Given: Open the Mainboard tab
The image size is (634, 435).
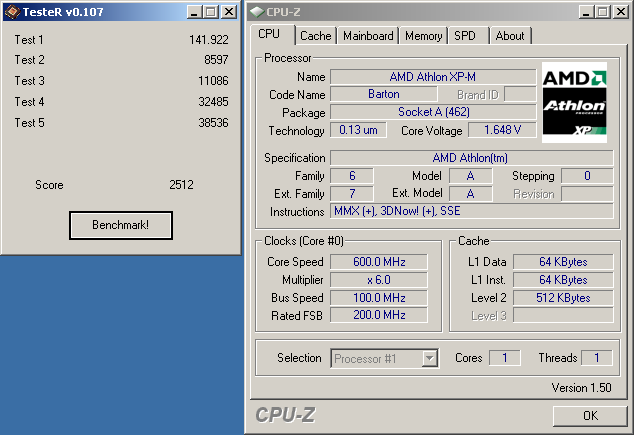Looking at the screenshot, I should (x=368, y=36).
